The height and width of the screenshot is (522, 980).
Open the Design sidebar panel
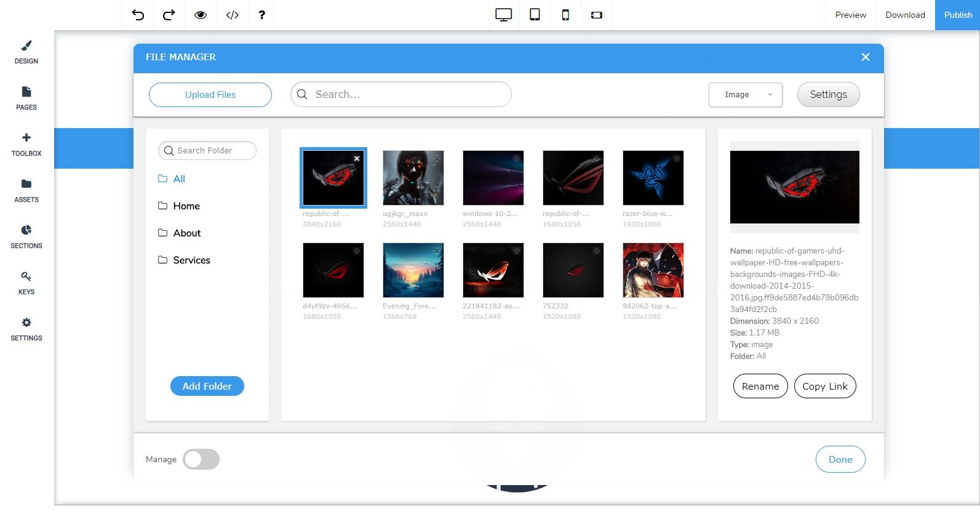pyautogui.click(x=26, y=52)
